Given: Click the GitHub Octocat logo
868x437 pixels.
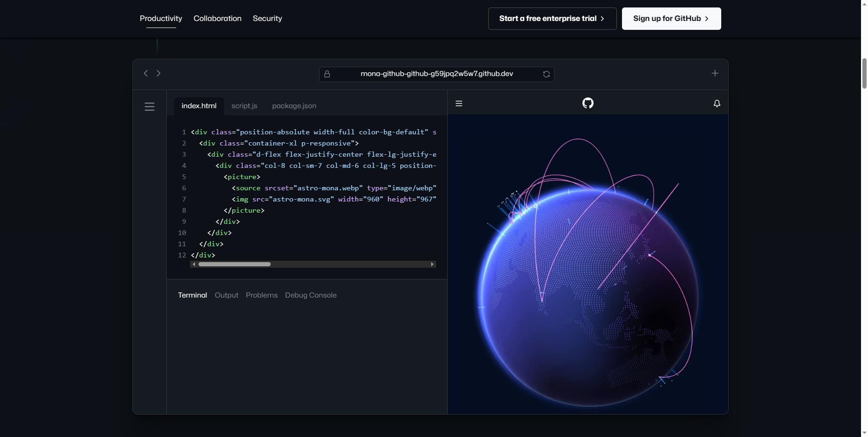Looking at the screenshot, I should click(588, 103).
